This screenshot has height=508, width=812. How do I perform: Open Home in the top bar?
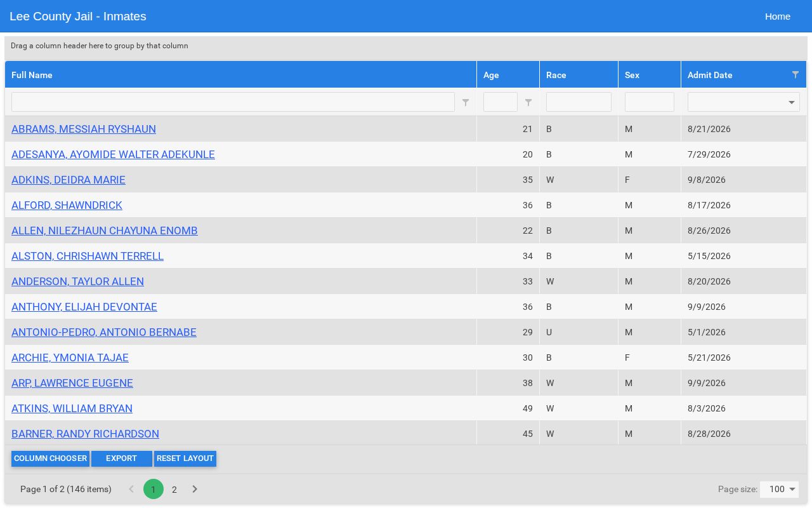coord(778,17)
